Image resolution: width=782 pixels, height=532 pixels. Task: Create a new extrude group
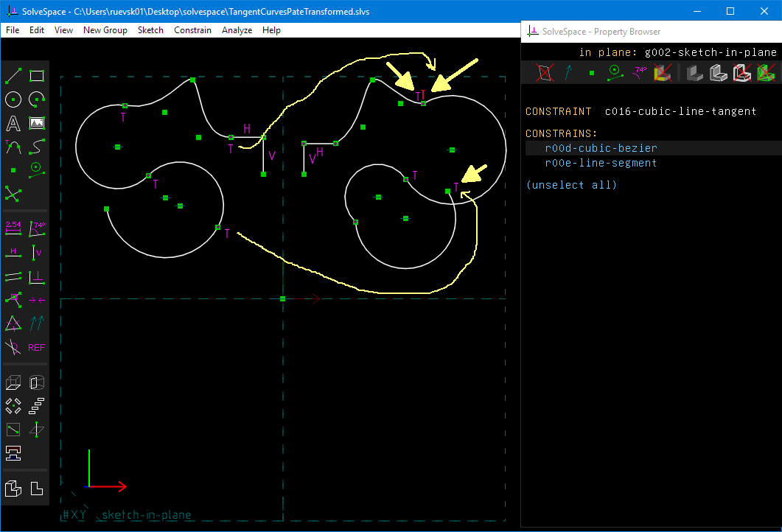click(13, 382)
